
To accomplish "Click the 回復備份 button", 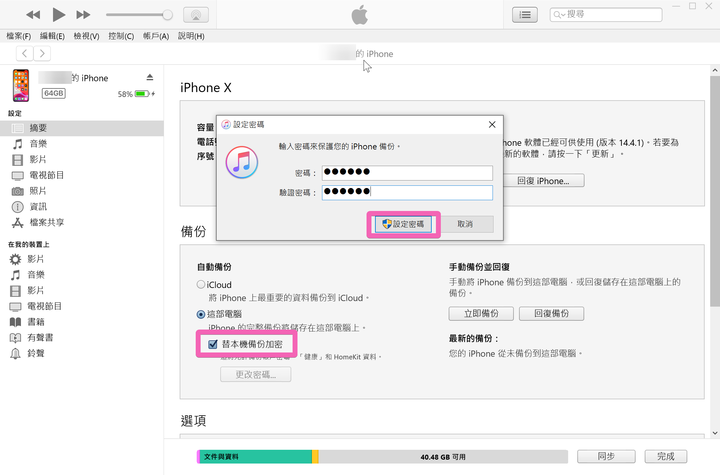I will [551, 313].
